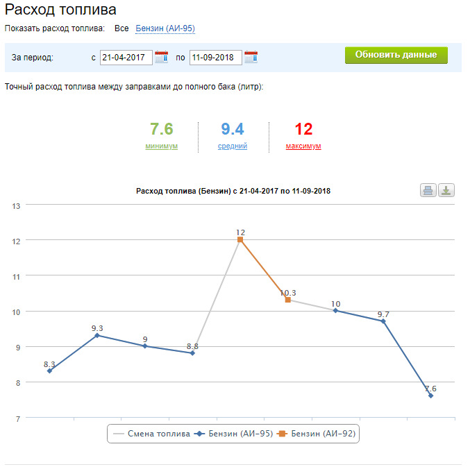Select the orange 10.3 data point
470x476 pixels.
click(x=287, y=300)
